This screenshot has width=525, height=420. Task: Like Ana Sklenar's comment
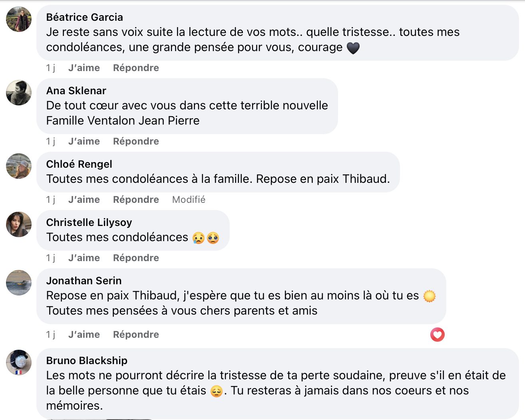[x=84, y=141]
